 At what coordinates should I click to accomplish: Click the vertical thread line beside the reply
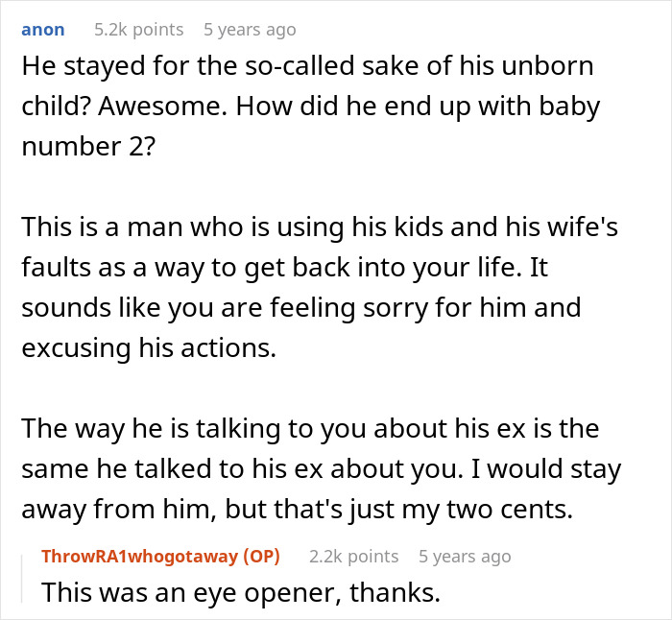(x=29, y=574)
